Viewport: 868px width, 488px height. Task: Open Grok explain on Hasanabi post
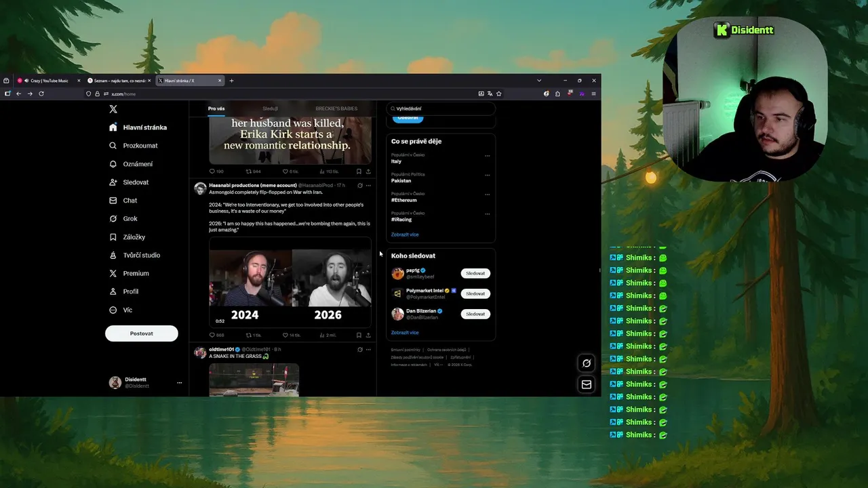[360, 186]
